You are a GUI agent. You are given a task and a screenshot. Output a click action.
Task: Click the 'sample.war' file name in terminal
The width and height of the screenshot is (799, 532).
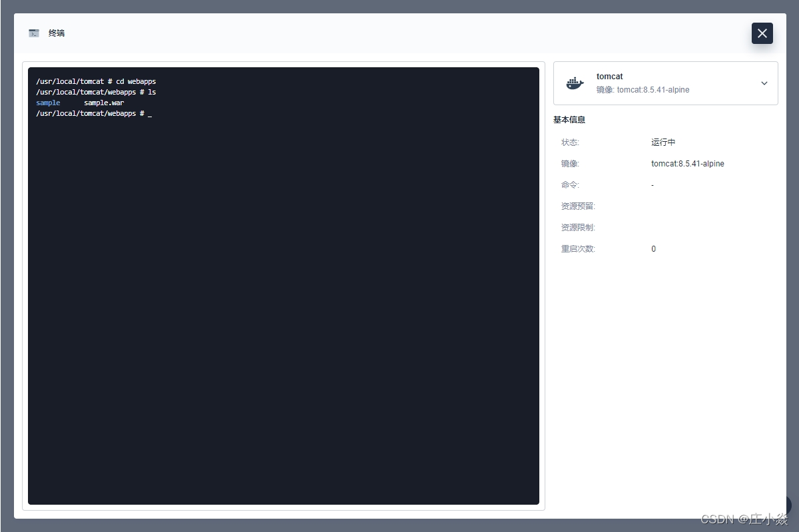coord(104,103)
